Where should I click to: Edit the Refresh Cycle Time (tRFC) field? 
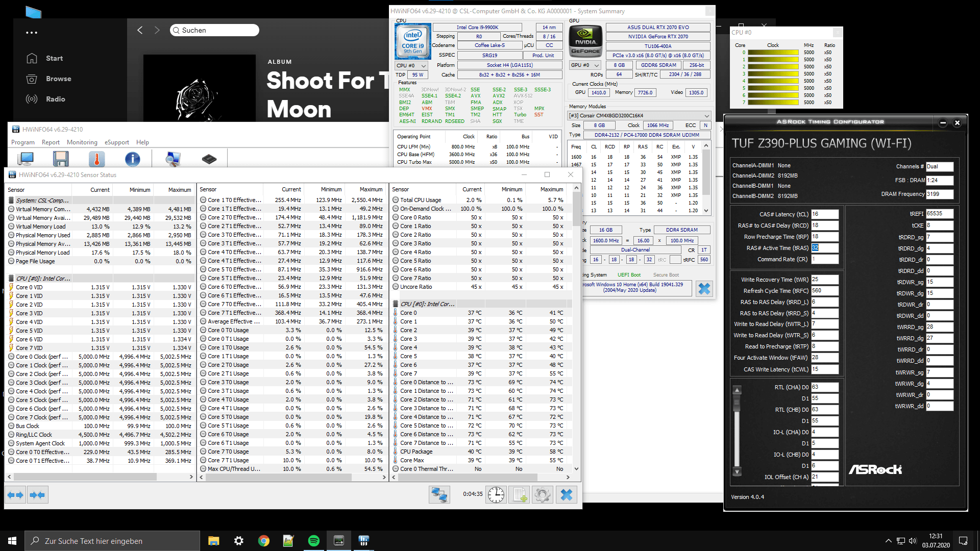point(824,291)
